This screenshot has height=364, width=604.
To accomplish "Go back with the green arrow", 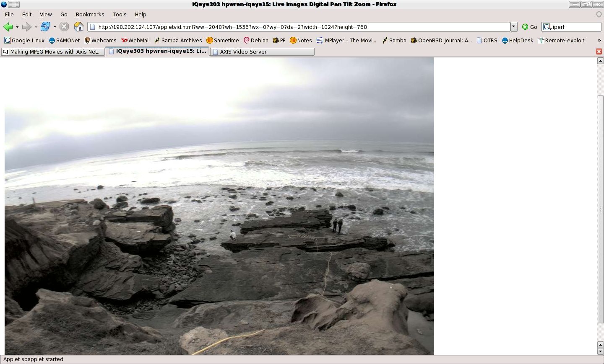I will point(8,27).
